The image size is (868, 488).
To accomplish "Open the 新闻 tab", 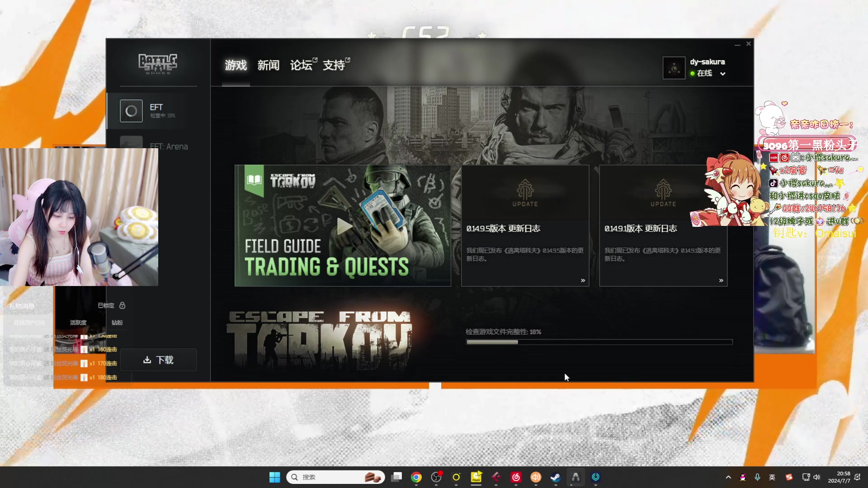I will click(268, 66).
